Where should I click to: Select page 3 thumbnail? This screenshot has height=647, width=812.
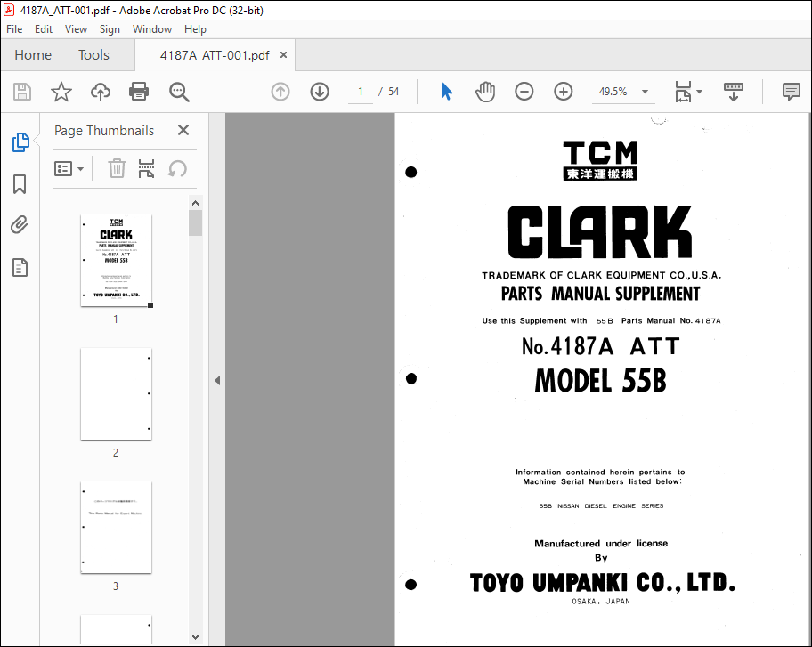(116, 528)
